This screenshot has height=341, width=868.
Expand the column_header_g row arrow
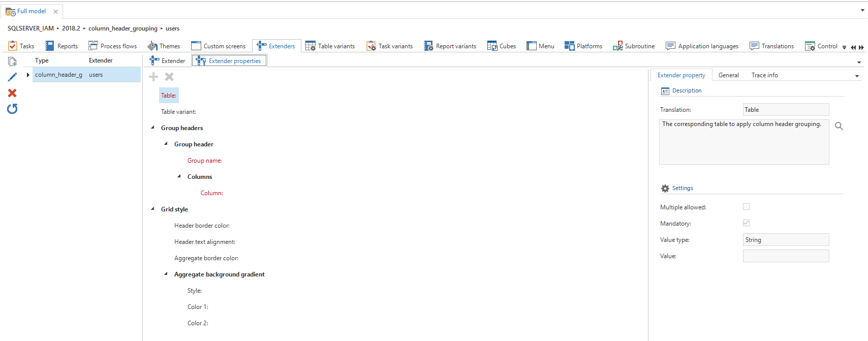click(28, 75)
